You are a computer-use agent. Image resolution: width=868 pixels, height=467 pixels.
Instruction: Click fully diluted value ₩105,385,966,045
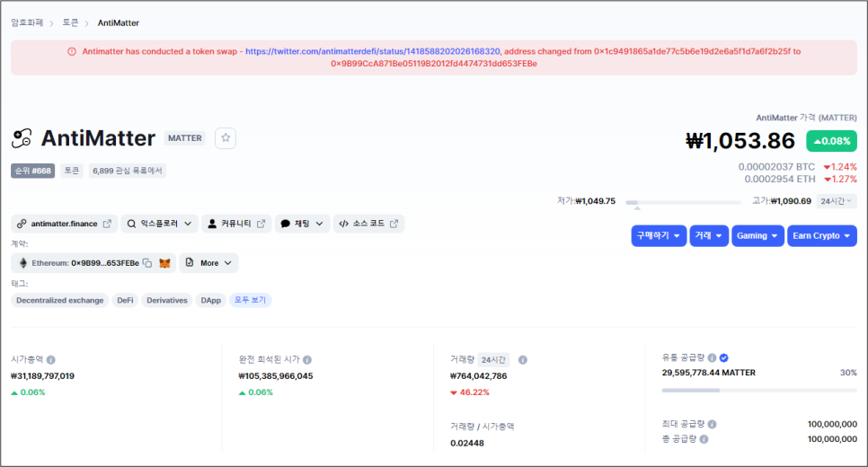pos(276,376)
